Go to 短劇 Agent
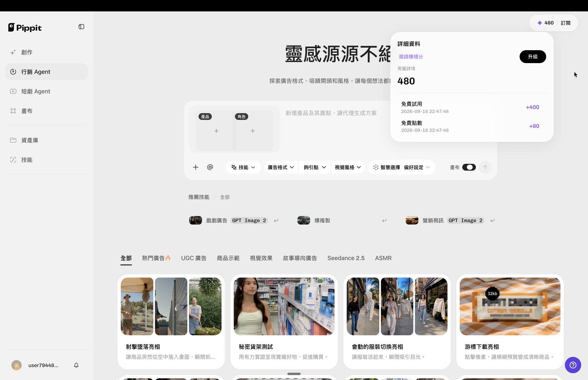The width and height of the screenshot is (588, 380). point(47,91)
